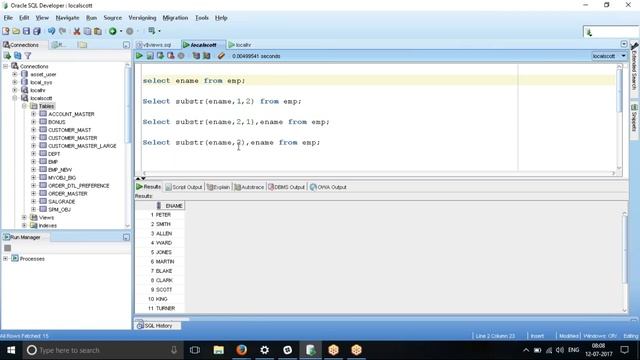Click the Clear eraser icon
Screen dimensions: 640x360
[x=221, y=56]
